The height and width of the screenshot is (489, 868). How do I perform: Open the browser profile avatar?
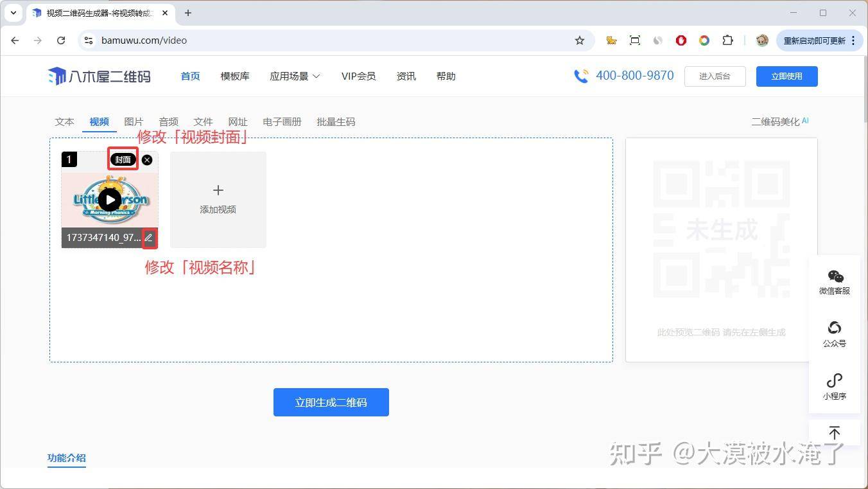tap(762, 40)
